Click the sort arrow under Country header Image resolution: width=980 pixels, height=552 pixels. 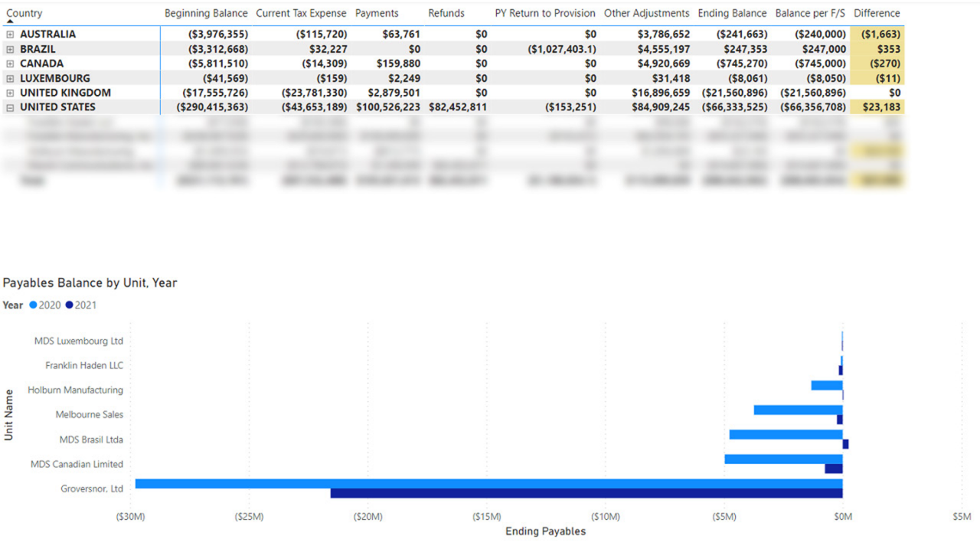(10, 22)
